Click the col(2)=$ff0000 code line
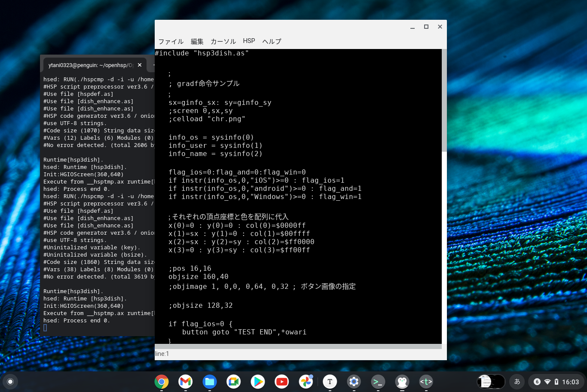This screenshot has height=392, width=587. 242,242
